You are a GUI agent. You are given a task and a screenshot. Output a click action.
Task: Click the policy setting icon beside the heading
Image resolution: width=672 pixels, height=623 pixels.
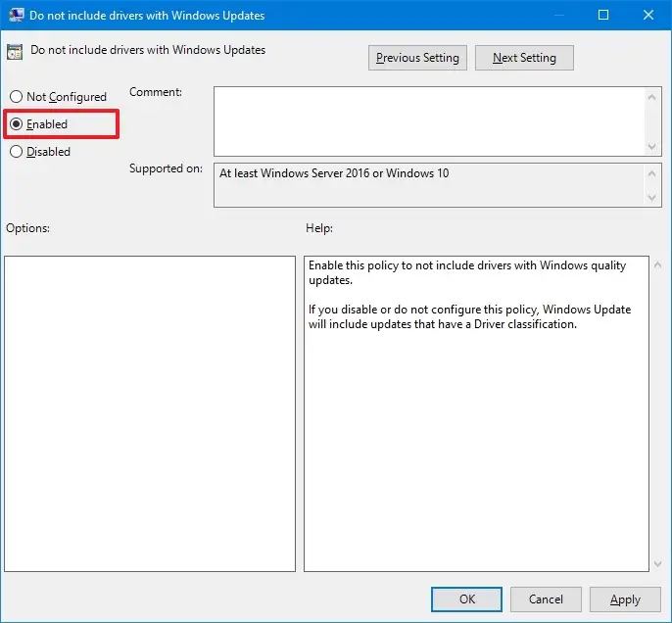tap(15, 52)
